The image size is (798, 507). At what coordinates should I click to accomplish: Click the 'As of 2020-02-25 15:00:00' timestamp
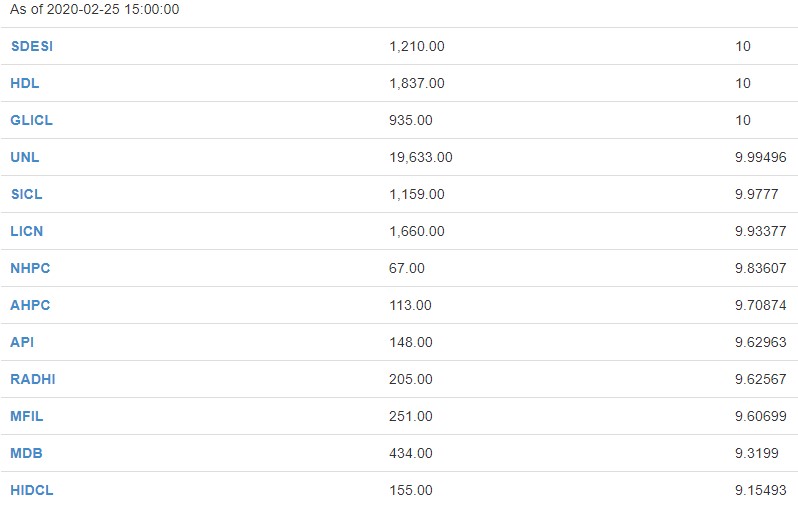coord(94,10)
